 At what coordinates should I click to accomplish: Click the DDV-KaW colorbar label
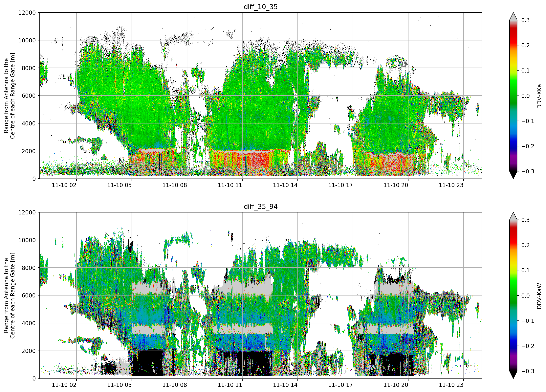(539, 296)
